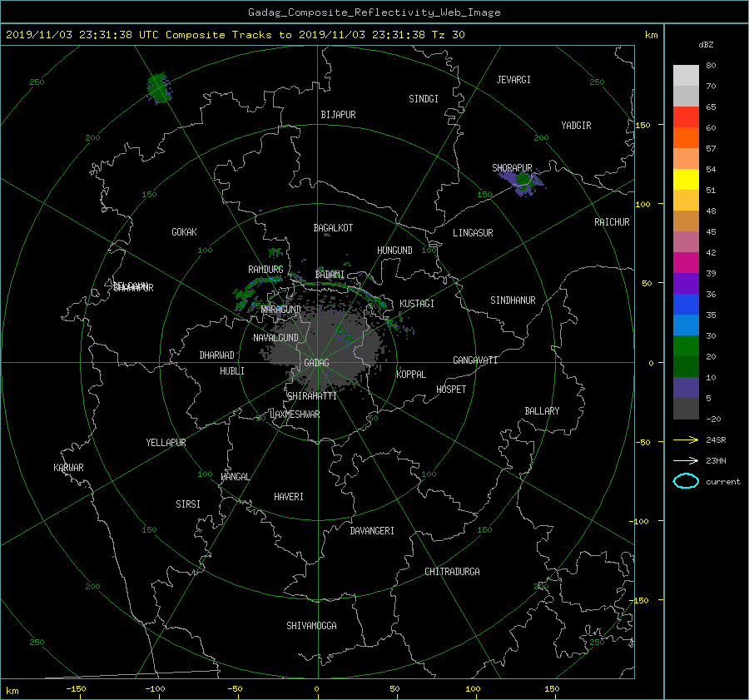Click the GANGAVATI city label

pyautogui.click(x=475, y=360)
